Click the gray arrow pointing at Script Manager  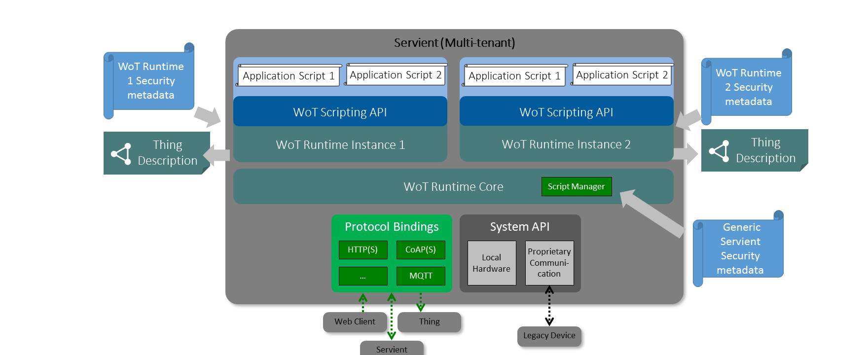click(651, 212)
